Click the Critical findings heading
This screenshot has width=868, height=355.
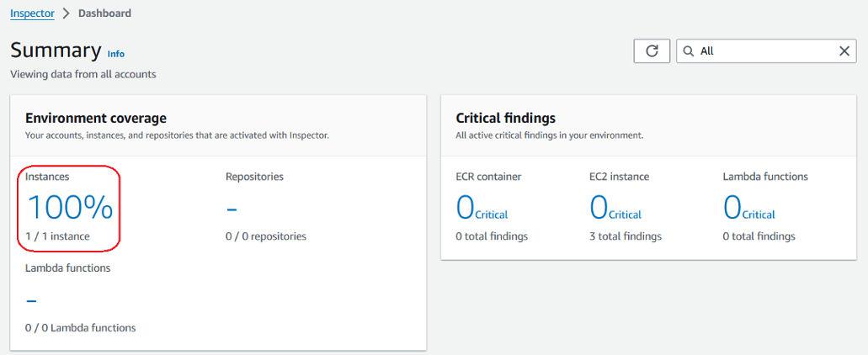[x=505, y=119]
